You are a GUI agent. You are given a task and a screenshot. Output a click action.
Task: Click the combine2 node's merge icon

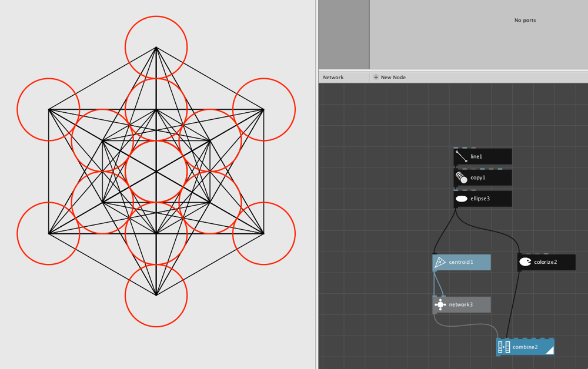point(504,347)
